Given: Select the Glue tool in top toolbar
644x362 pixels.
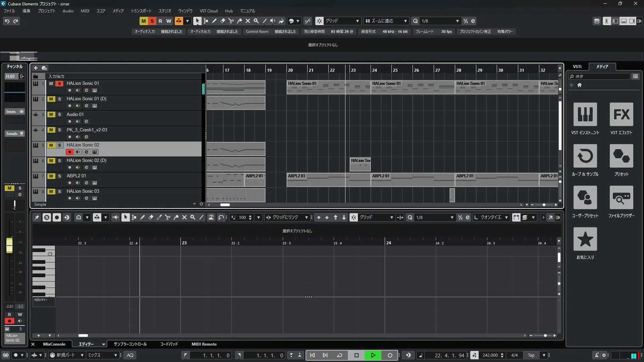Looking at the screenshot, I should click(239, 21).
